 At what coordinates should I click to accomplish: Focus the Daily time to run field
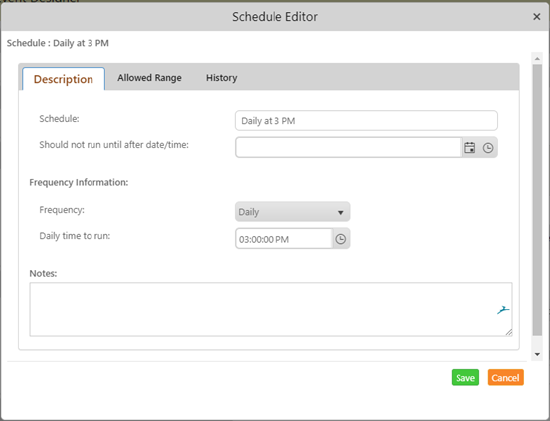[x=284, y=239]
